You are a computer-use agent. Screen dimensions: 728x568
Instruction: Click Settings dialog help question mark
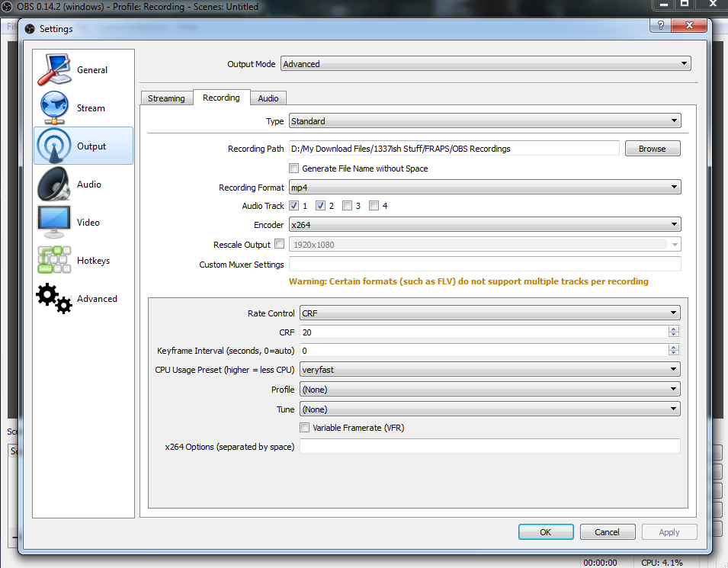[661, 25]
